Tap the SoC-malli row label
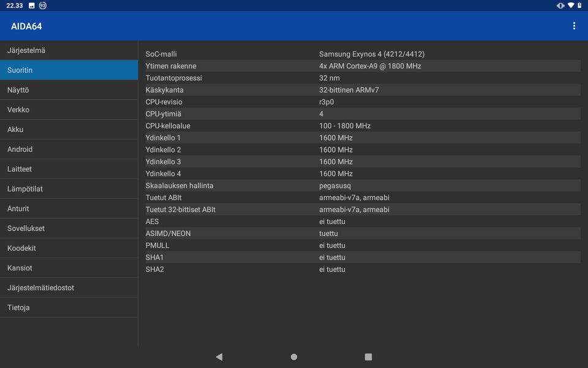The width and height of the screenshot is (588, 368). coord(161,54)
